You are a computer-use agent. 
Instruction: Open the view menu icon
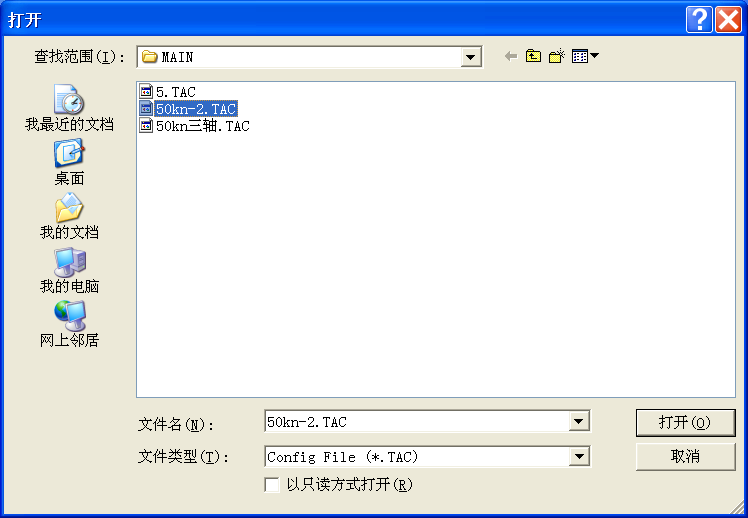click(x=585, y=56)
